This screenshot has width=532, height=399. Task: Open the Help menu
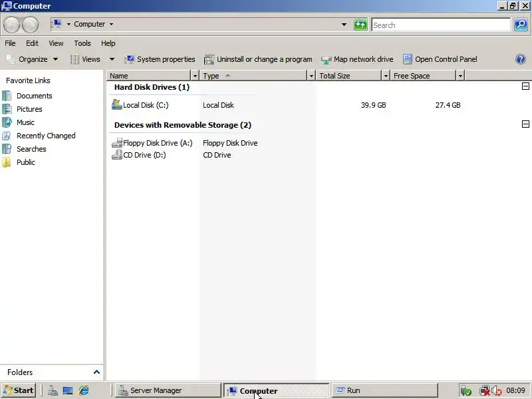coord(108,43)
